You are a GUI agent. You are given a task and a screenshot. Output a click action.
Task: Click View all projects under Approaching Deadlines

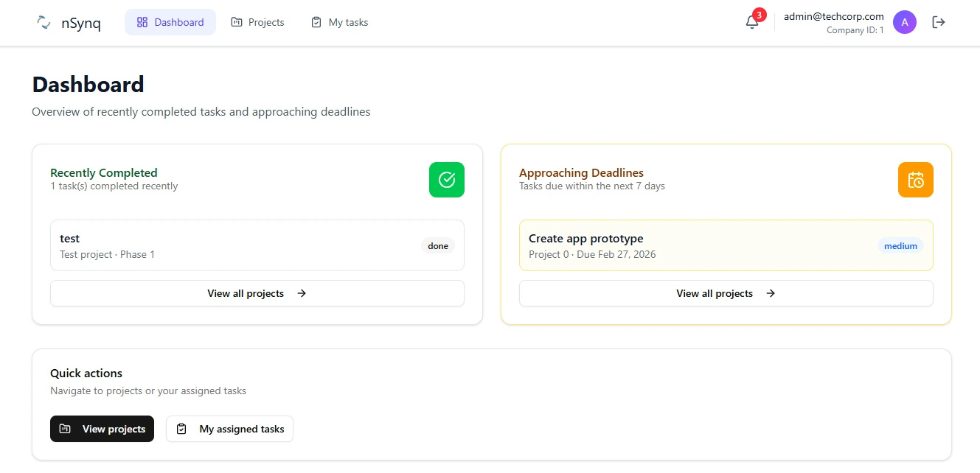point(726,293)
